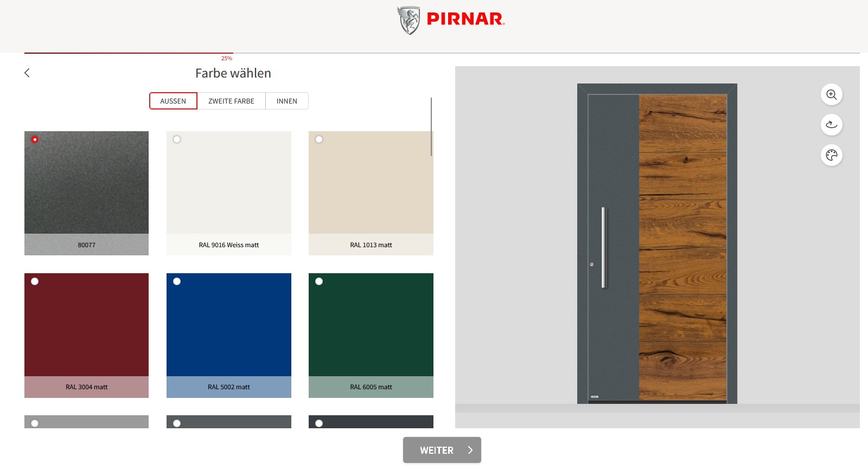Choose the RAL 5002 matt blue swatch

click(228, 325)
